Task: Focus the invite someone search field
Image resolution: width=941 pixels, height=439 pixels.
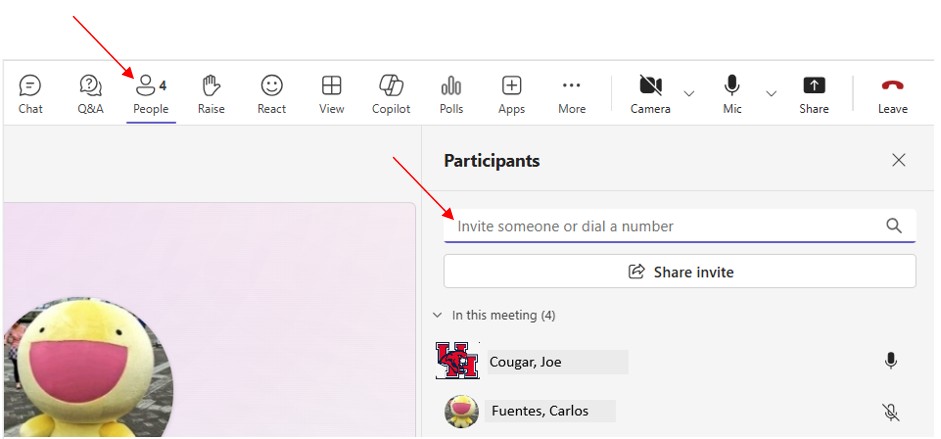Action: (x=679, y=226)
